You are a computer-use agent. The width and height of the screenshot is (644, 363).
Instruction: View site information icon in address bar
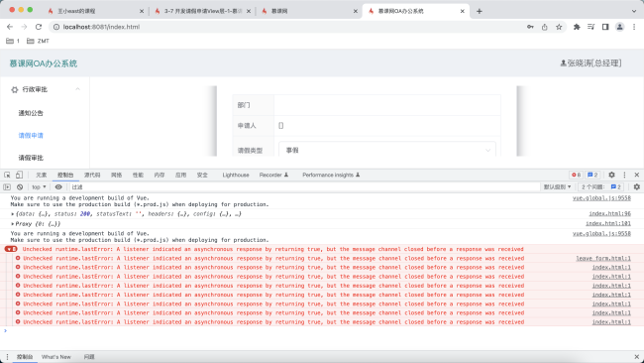coord(56,27)
